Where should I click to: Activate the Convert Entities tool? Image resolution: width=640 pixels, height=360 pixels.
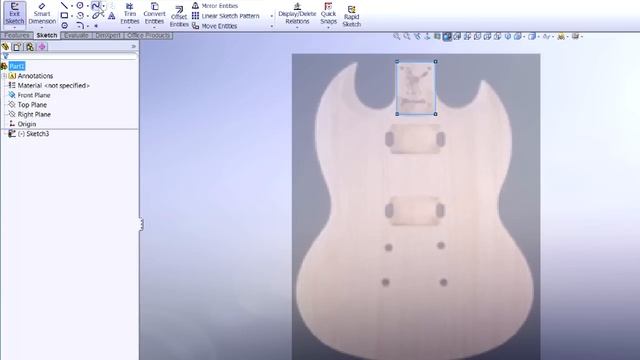154,14
